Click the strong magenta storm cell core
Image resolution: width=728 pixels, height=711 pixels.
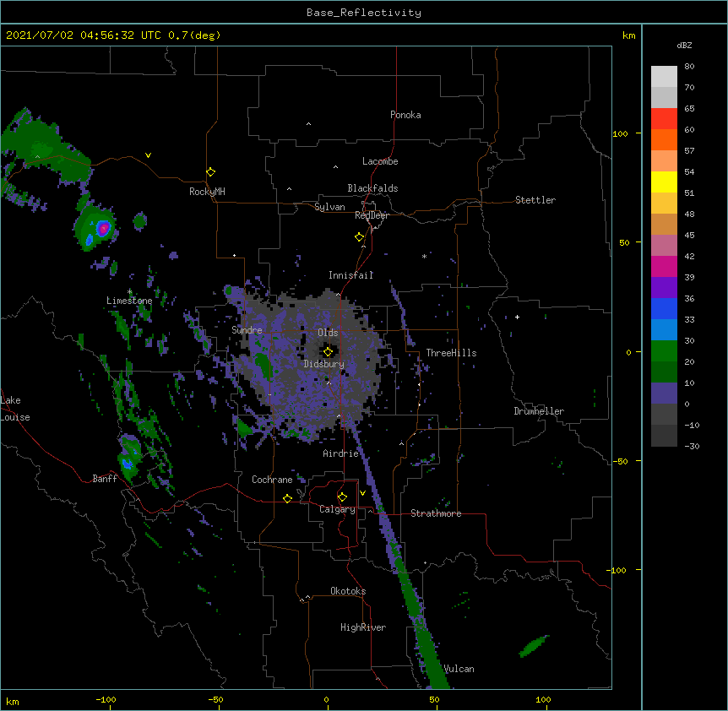104,227
